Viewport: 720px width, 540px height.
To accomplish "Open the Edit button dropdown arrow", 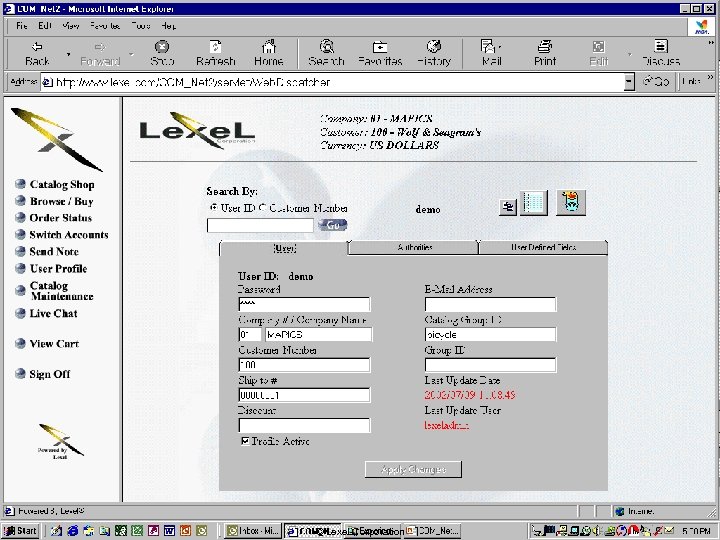I will click(630, 54).
